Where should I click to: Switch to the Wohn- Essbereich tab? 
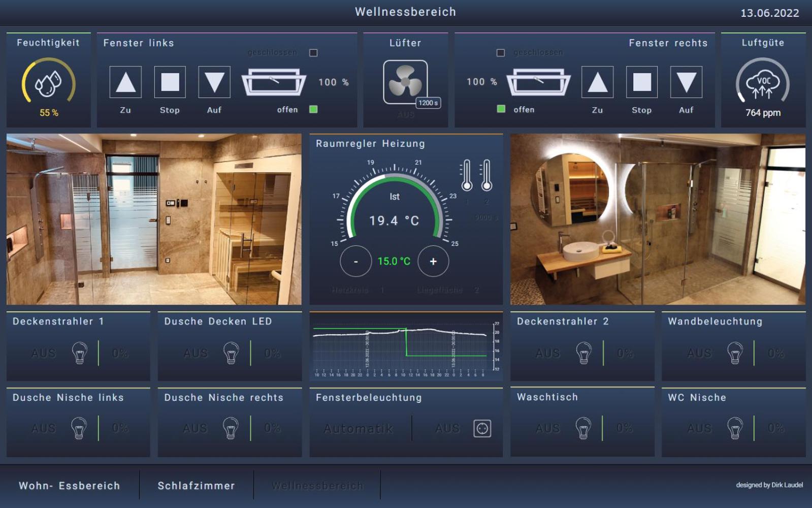tap(70, 486)
